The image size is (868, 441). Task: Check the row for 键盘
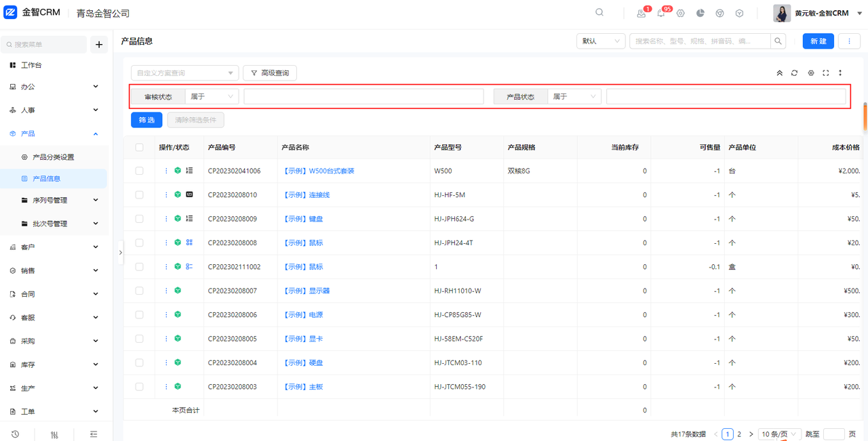[x=139, y=219]
